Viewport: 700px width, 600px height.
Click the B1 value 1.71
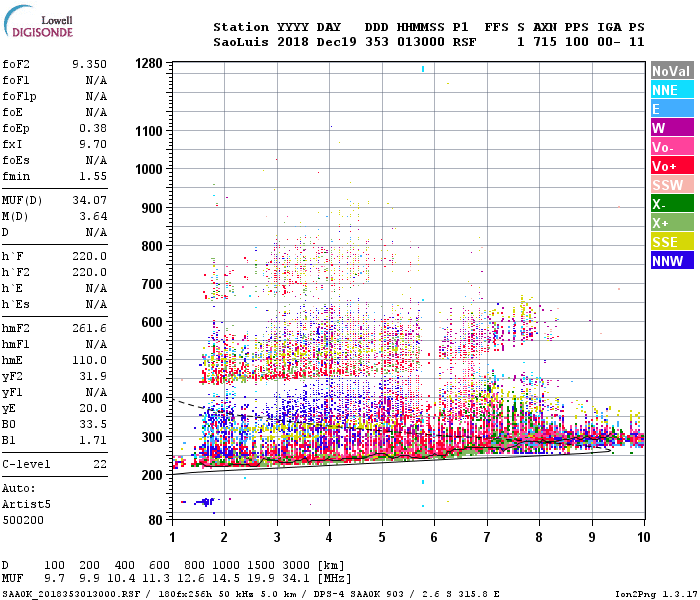(x=93, y=440)
